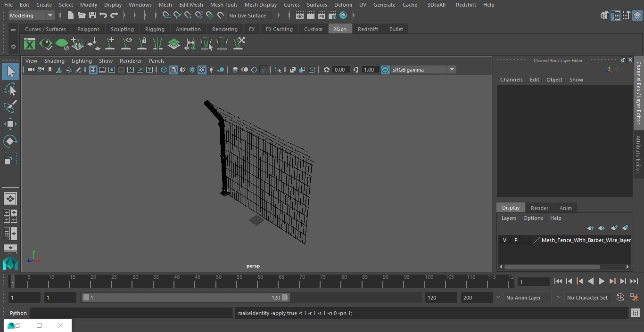Open the layer editor Options menu
The image size is (644, 332).
pos(533,218)
